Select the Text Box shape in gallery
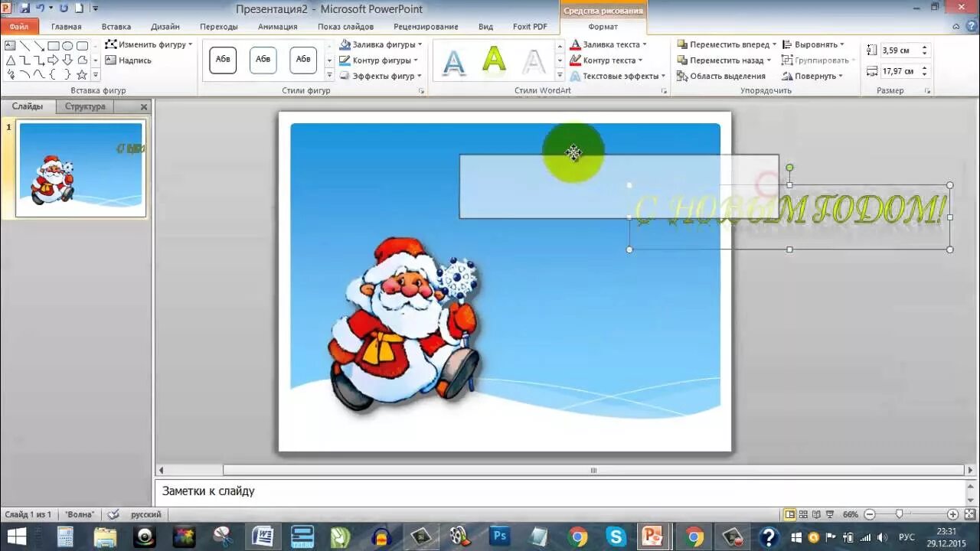The width and height of the screenshot is (980, 551). 11,46
